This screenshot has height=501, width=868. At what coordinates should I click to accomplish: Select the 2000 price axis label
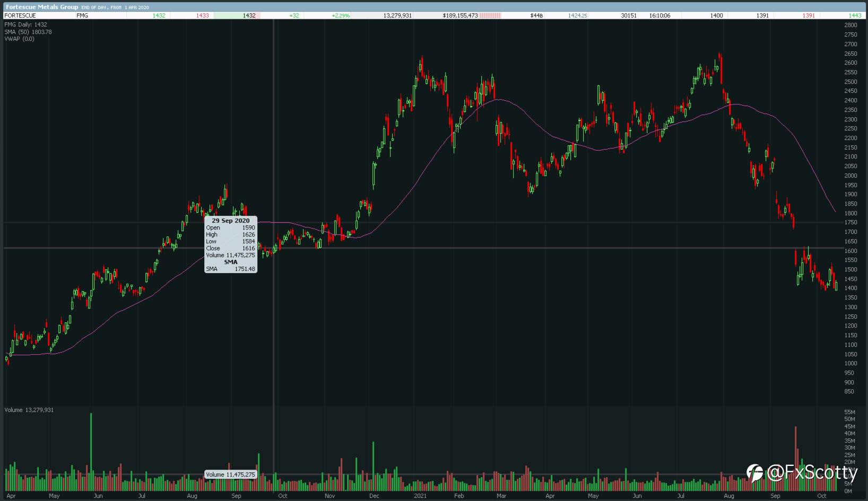[850, 175]
